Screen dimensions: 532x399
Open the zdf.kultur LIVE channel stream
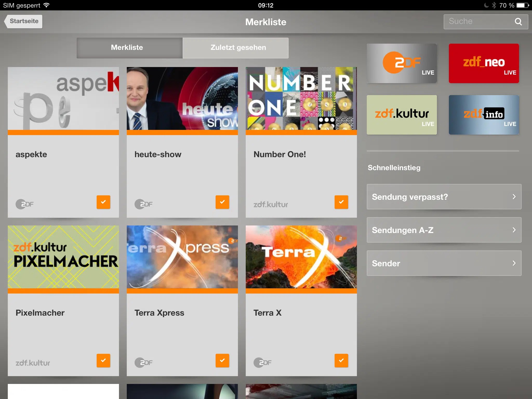pyautogui.click(x=402, y=115)
